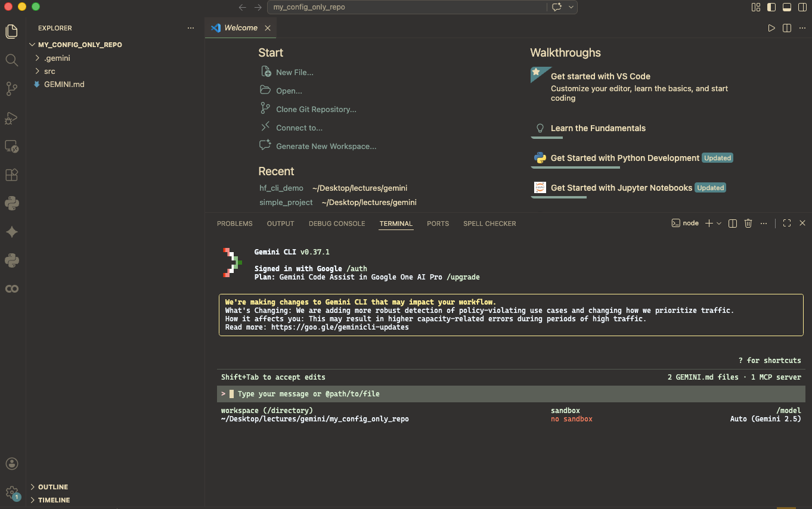Viewport: 812px width, 509px height.
Task: Expand the .gemini folder
Action: point(115,58)
